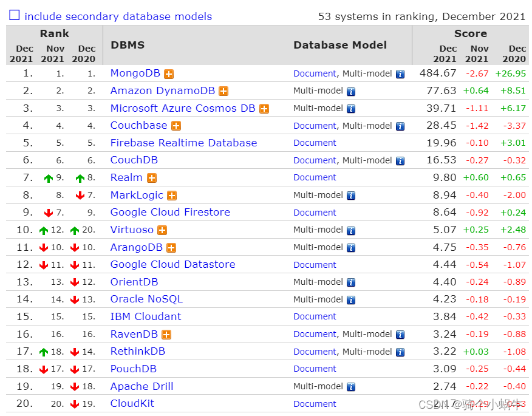
Task: Click the info icon in MarkLogic row
Action: point(351,196)
